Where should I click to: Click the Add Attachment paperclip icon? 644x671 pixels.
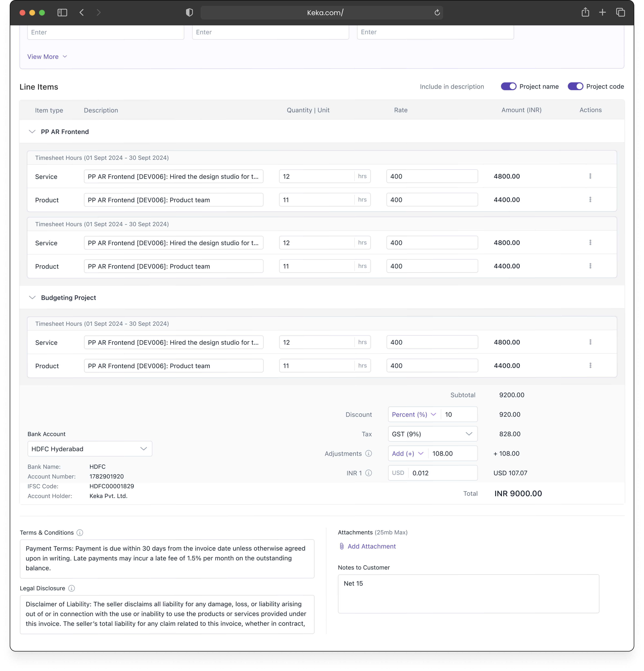[342, 546]
